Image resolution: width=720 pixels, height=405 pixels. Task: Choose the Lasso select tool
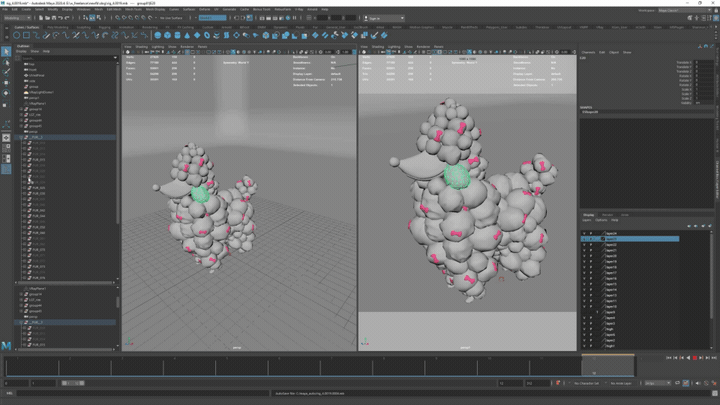pyautogui.click(x=6, y=62)
